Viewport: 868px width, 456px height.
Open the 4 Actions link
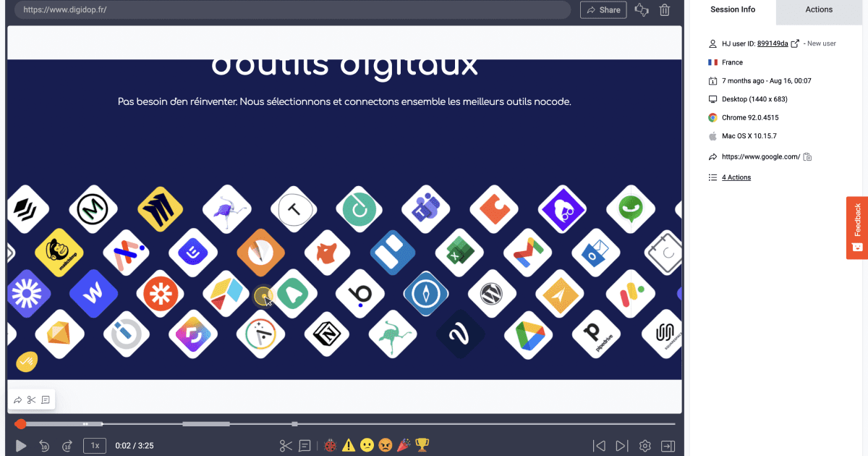tap(736, 177)
